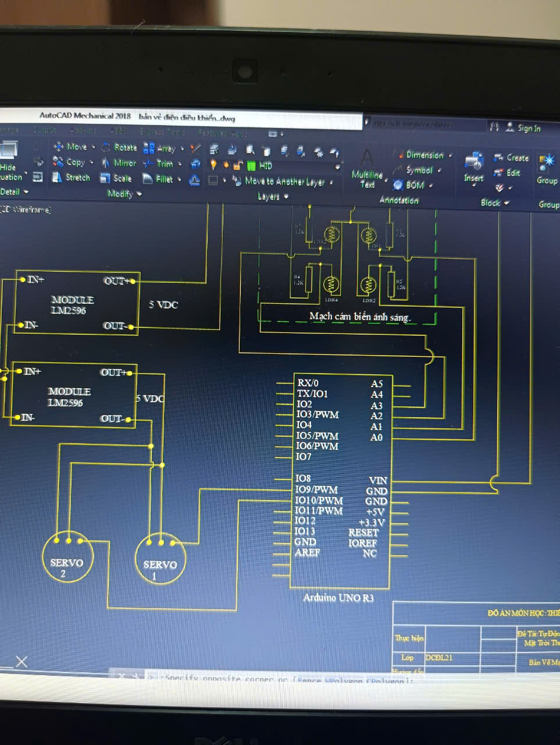560x745 pixels.
Task: Click the Explode icon beside Trim
Action: 195,165
